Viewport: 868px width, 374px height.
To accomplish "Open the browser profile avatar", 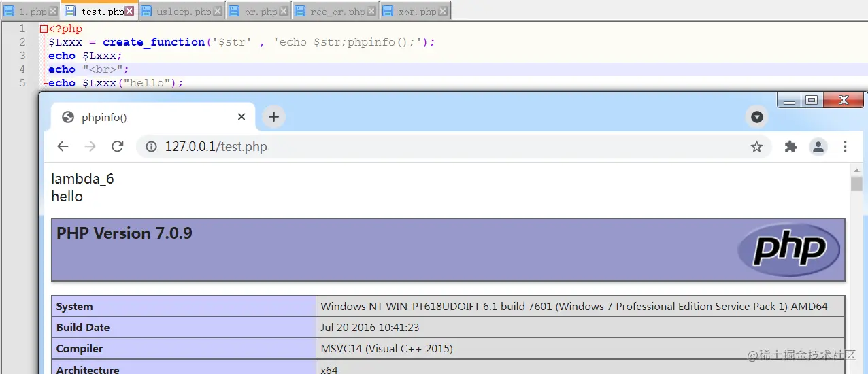I will click(818, 147).
